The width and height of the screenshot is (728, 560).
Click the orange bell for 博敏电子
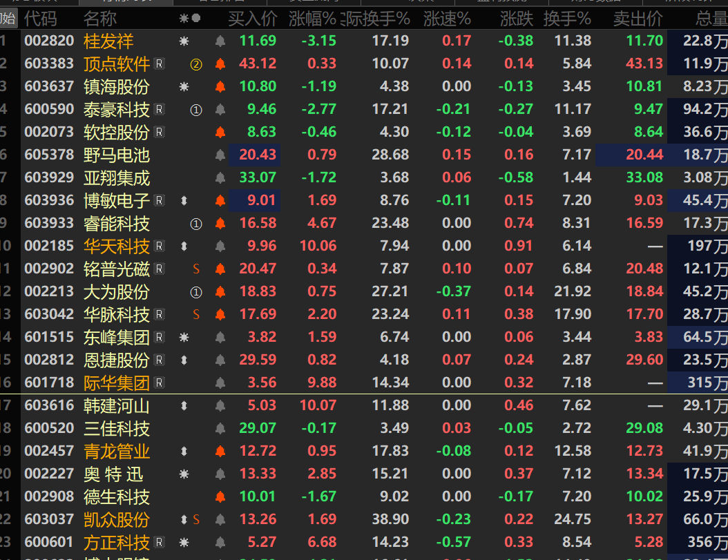click(220, 201)
